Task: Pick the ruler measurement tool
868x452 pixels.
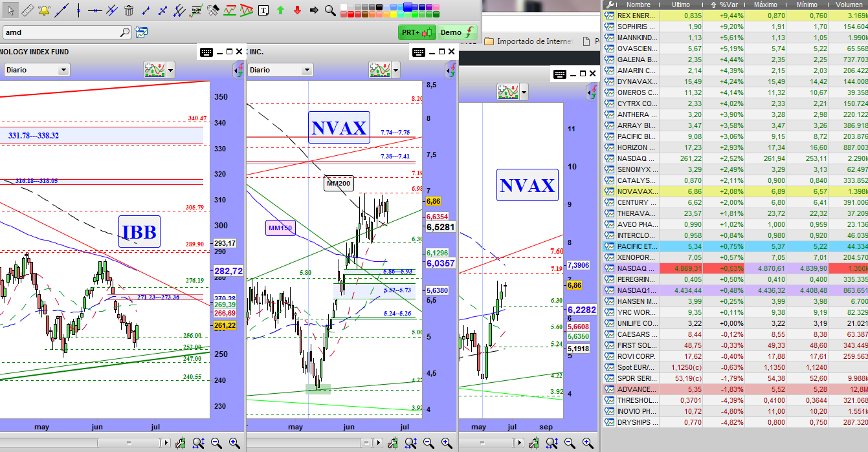Action: click(27, 10)
